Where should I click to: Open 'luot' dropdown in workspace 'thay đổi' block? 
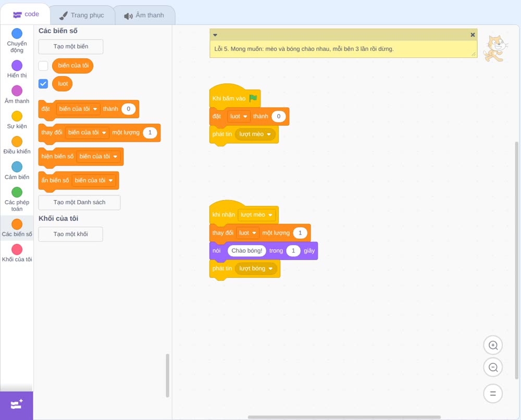[247, 233]
